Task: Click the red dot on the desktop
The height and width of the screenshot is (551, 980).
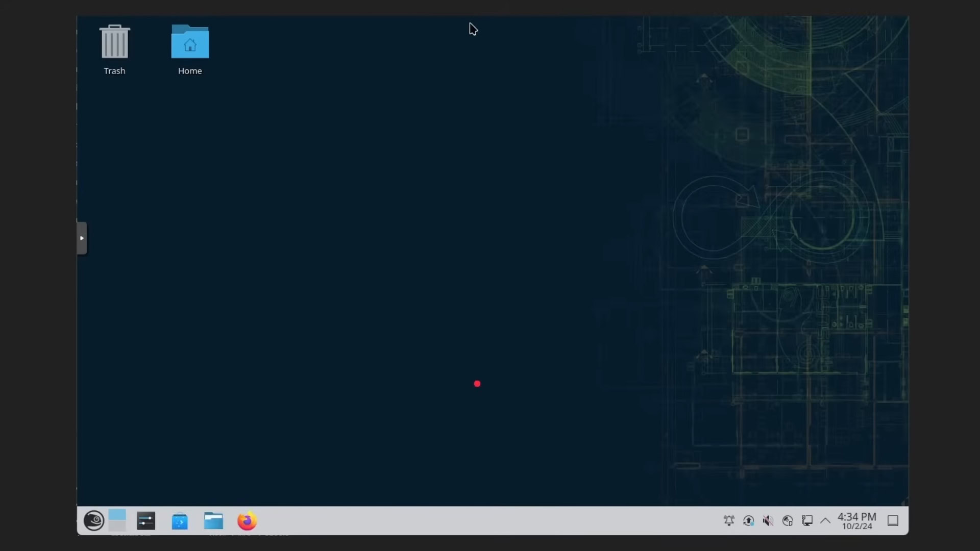Action: [477, 384]
